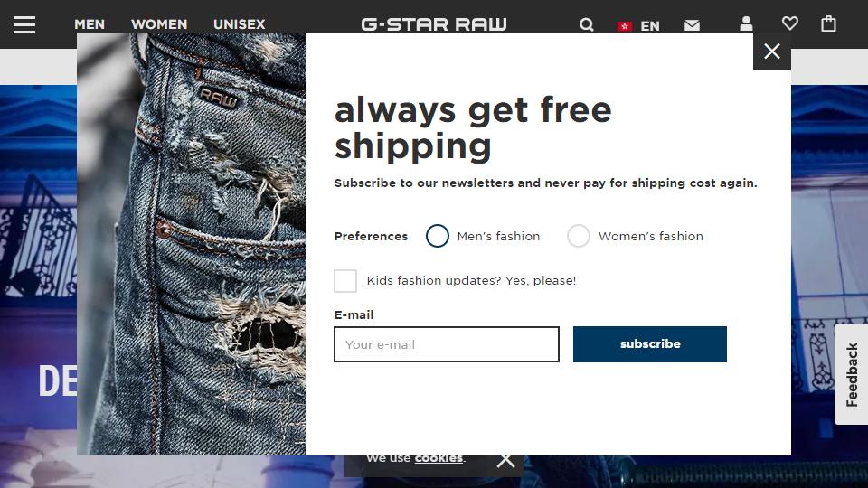Click the Hong Kong flag icon

click(x=625, y=26)
